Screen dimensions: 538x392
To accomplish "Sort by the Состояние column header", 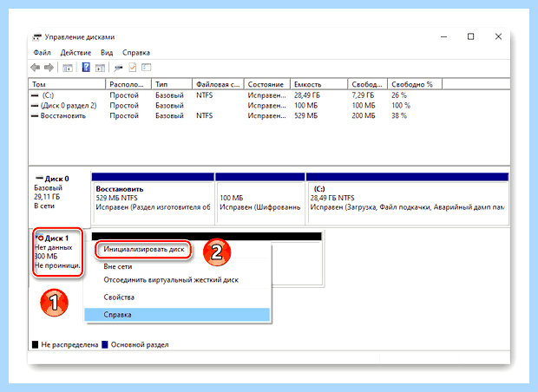I will pyautogui.click(x=267, y=84).
